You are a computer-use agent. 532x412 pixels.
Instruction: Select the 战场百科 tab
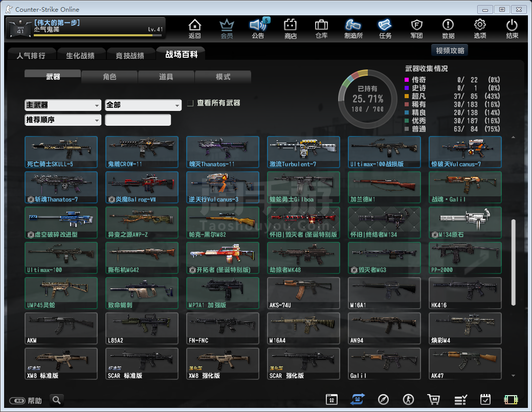pos(181,54)
